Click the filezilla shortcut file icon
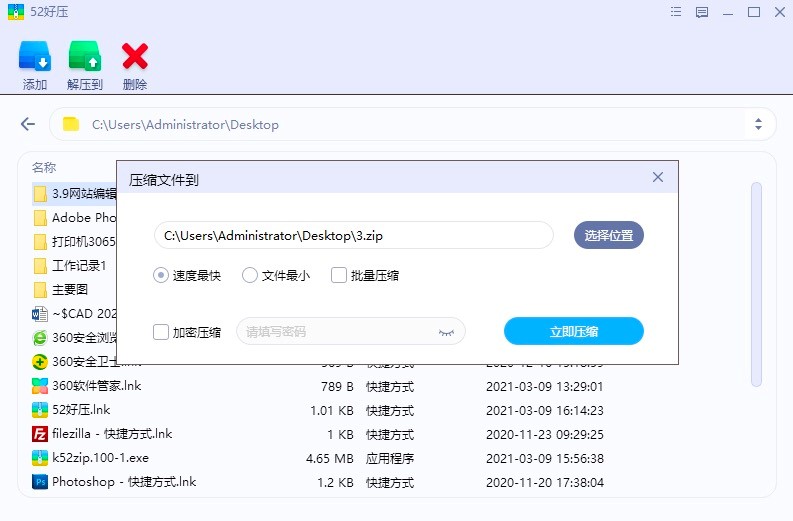 40,434
